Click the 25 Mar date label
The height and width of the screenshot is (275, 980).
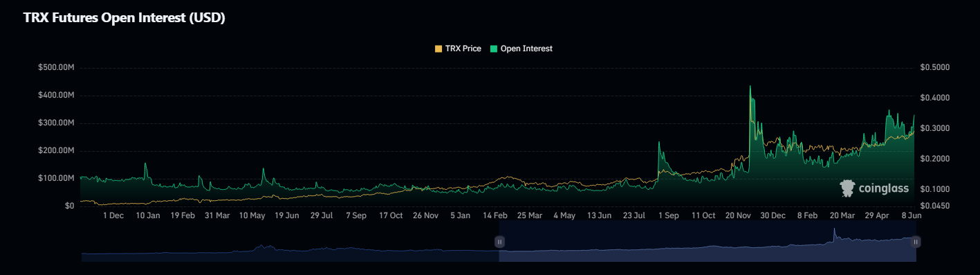[530, 215]
